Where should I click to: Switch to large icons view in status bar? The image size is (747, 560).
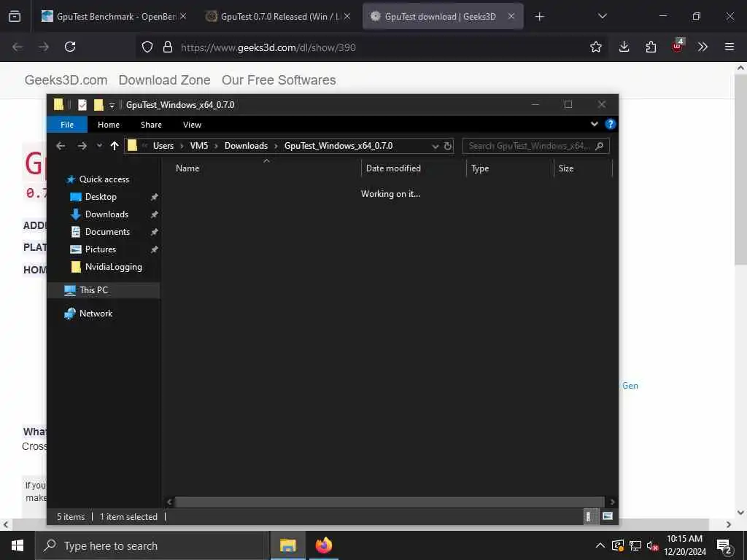(608, 517)
